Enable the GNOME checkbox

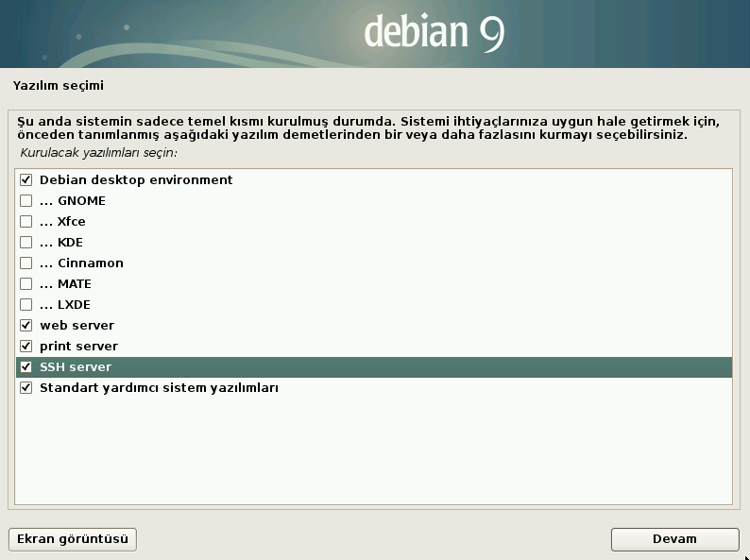[26, 200]
